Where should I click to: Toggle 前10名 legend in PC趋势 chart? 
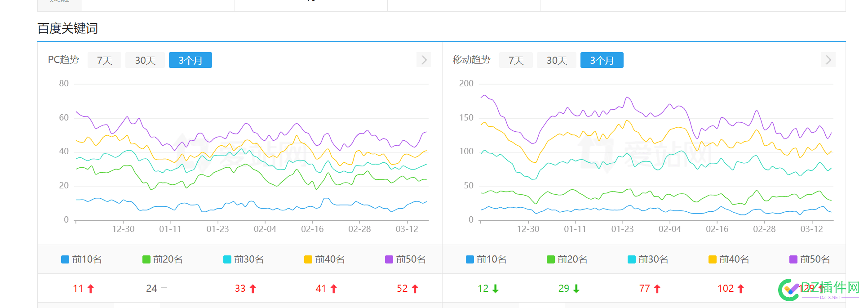(x=81, y=259)
